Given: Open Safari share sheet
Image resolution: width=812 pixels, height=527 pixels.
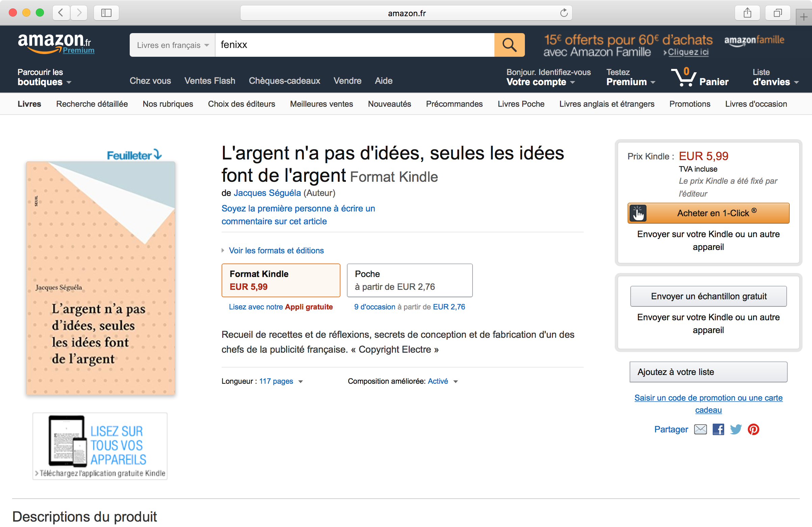Looking at the screenshot, I should (x=747, y=13).
